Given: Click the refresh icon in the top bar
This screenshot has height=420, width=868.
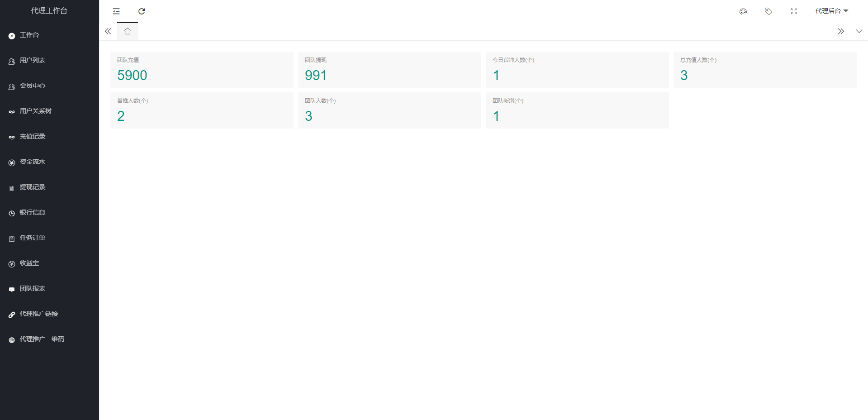Looking at the screenshot, I should 142,11.
